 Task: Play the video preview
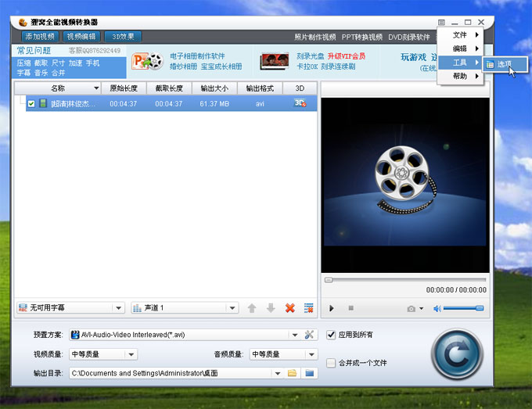point(332,308)
